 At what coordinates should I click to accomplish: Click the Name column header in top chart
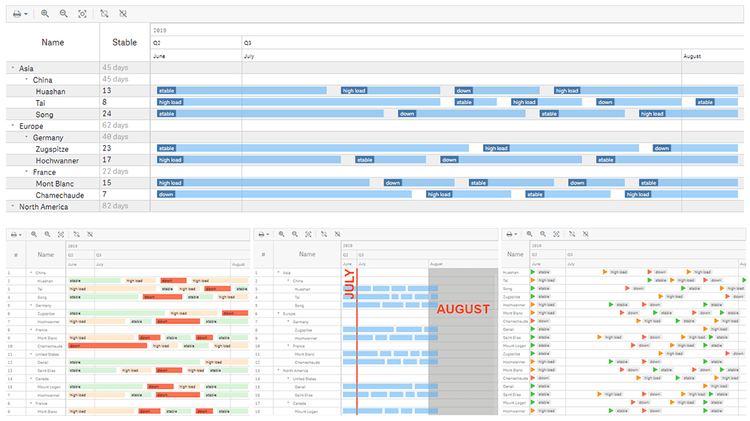[x=52, y=43]
